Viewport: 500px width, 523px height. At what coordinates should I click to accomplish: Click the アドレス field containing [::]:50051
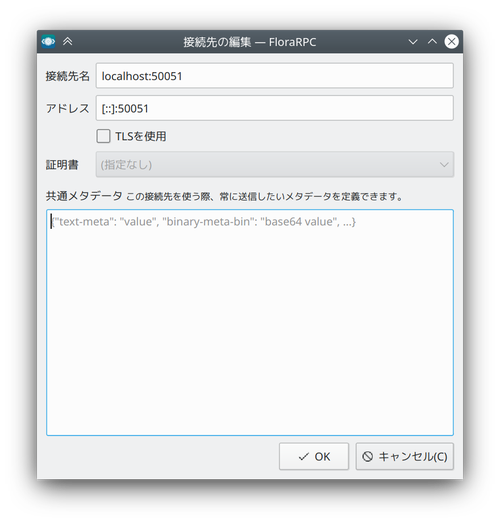[x=275, y=108]
